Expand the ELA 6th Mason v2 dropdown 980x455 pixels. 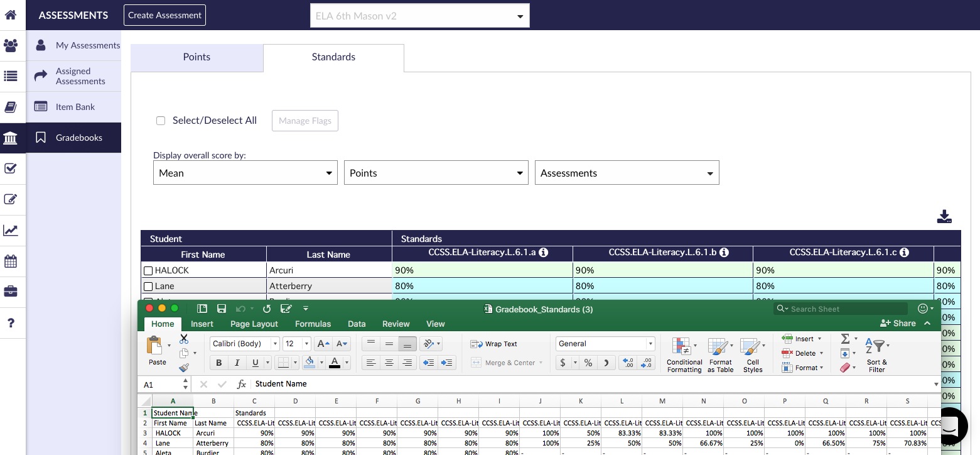[x=419, y=16]
